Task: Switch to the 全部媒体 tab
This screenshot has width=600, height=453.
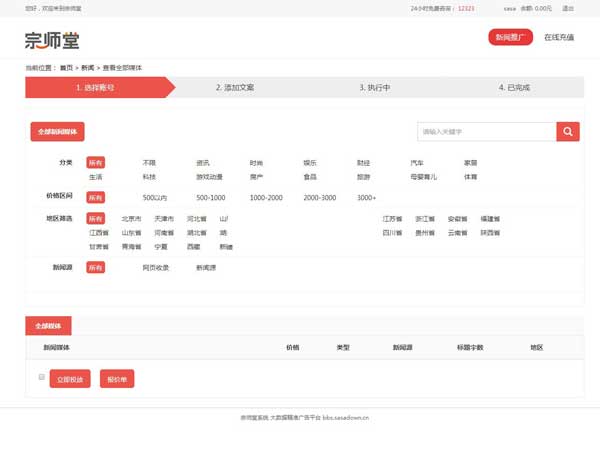Action: pos(48,326)
